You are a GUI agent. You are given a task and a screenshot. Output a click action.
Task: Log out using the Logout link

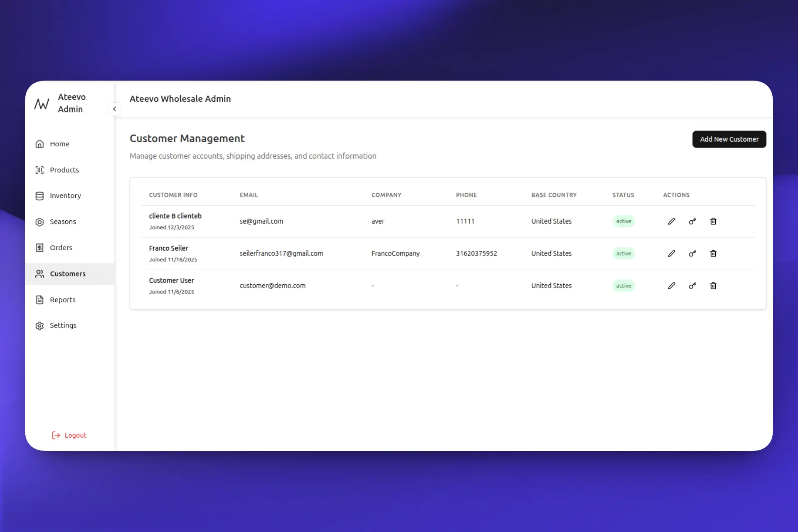(69, 435)
